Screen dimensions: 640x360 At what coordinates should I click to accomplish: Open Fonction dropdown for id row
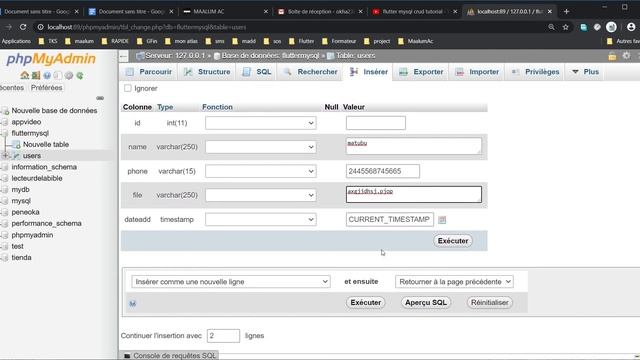[x=261, y=123]
